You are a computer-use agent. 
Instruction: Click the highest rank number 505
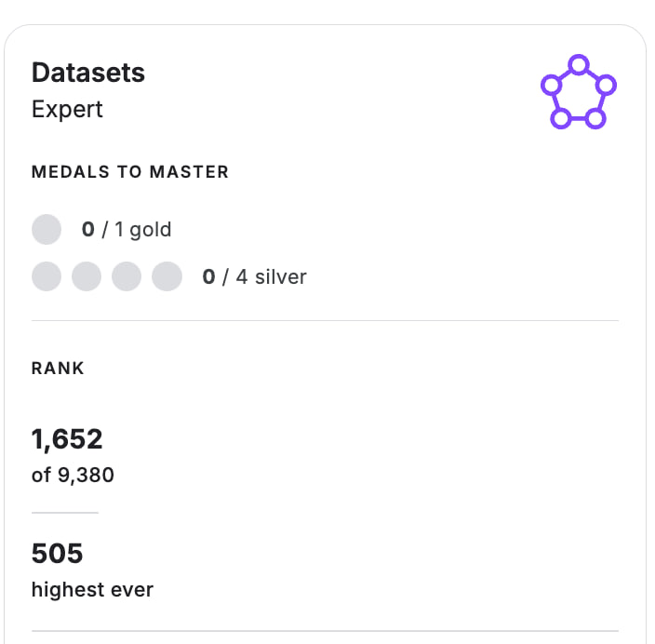tap(58, 554)
